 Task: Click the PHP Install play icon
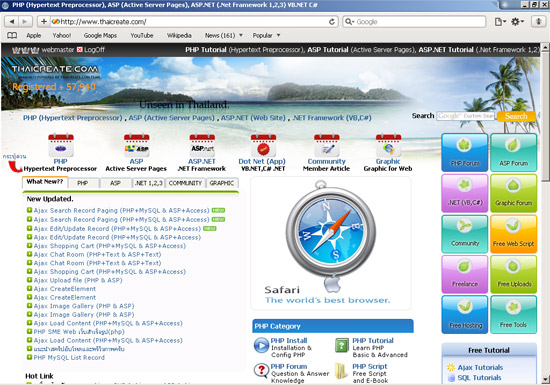[261, 345]
